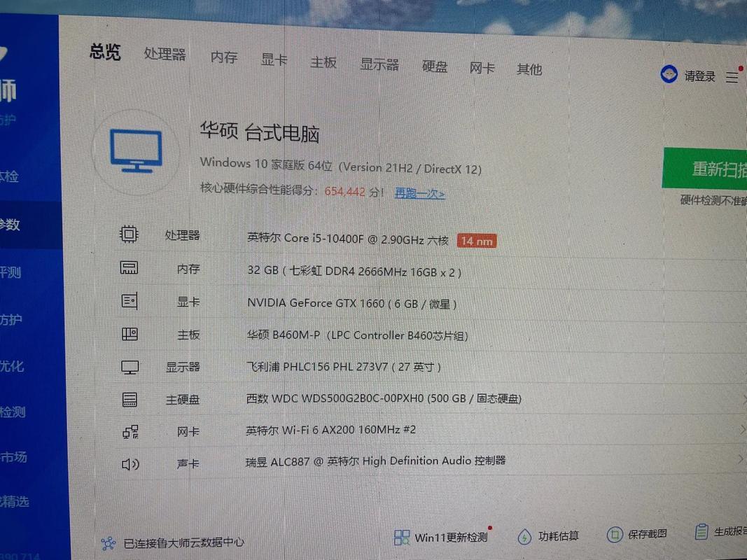Click the Win11更新检测 button

point(450,537)
